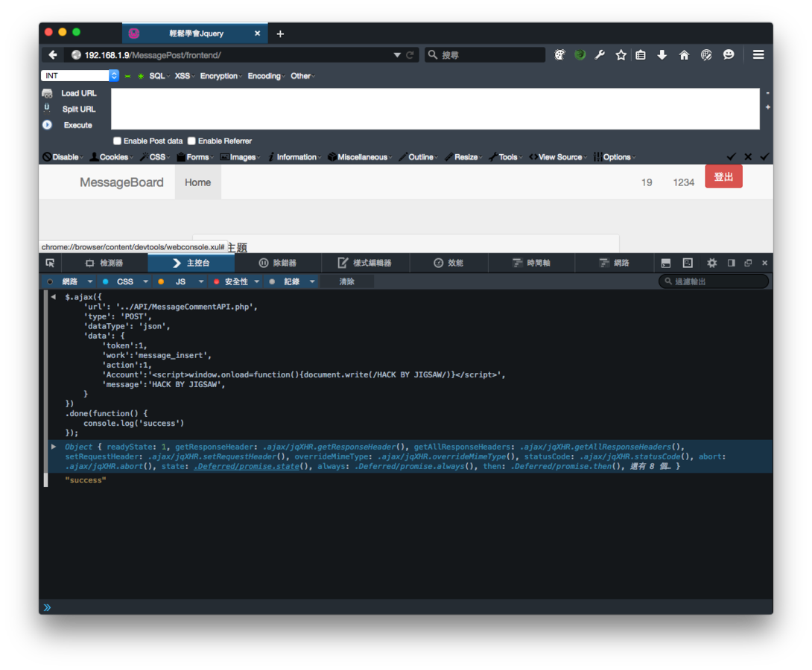The image size is (812, 670).
Task: Close the devtools panel
Action: pos(764,263)
